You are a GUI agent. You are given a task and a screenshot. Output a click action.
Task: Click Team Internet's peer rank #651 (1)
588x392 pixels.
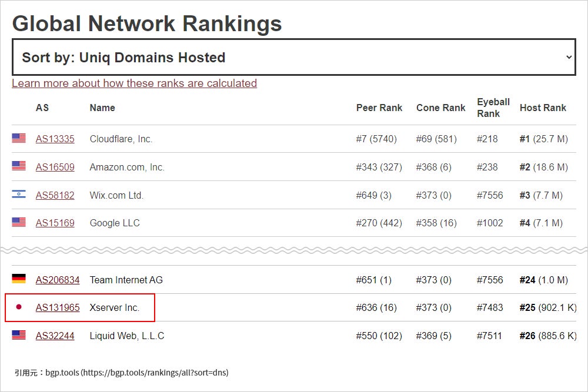click(374, 280)
